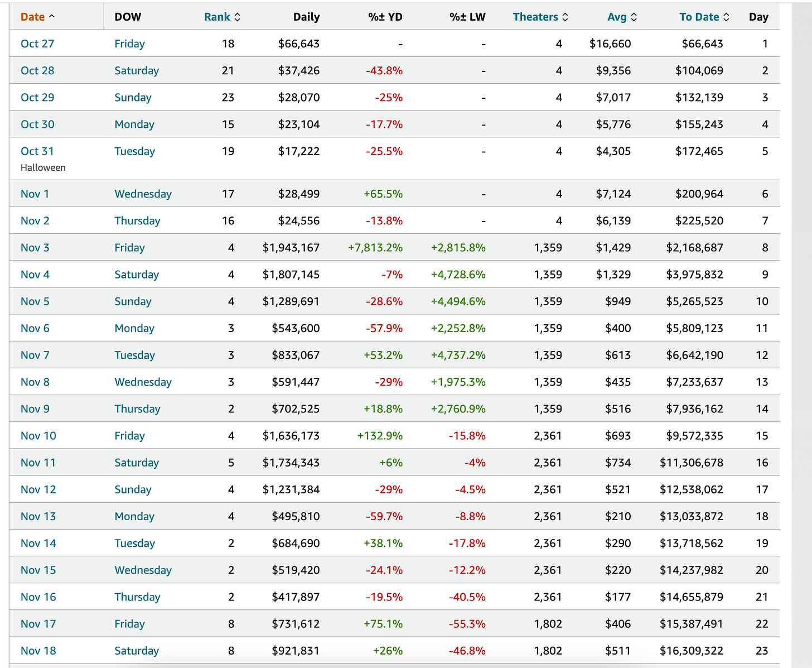This screenshot has width=812, height=668.
Task: Select the -59.7% change value
Action: [x=384, y=516]
